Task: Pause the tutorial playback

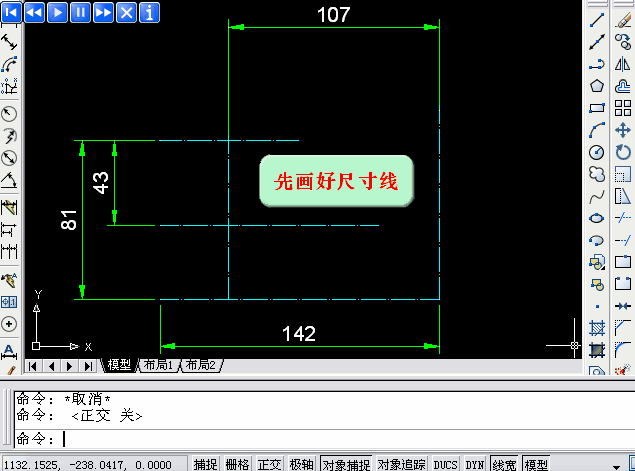Action: pos(80,13)
